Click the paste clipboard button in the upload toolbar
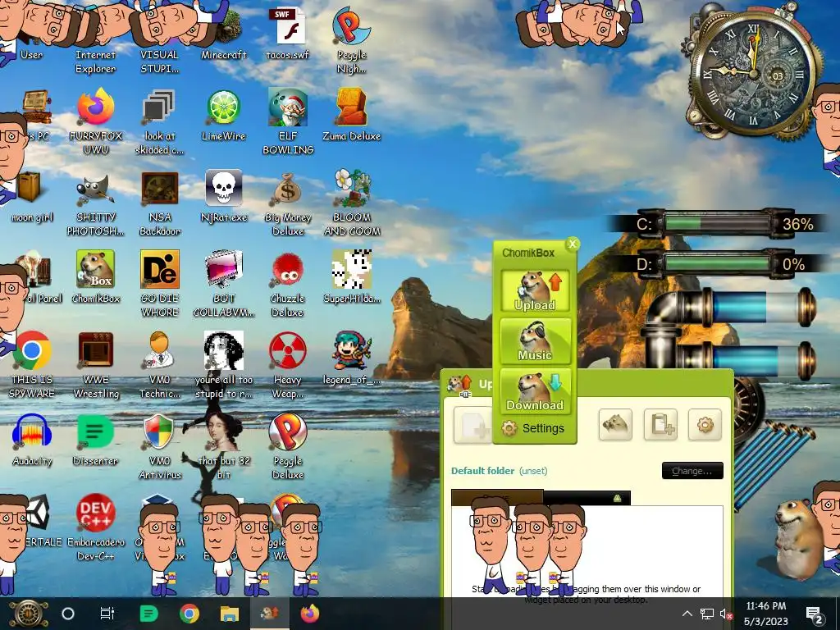 coord(660,424)
